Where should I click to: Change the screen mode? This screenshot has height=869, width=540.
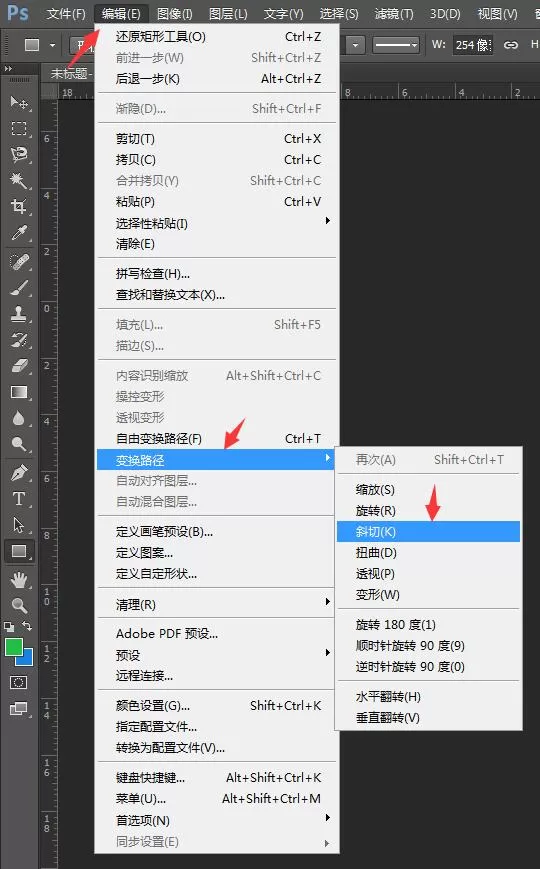click(x=18, y=708)
